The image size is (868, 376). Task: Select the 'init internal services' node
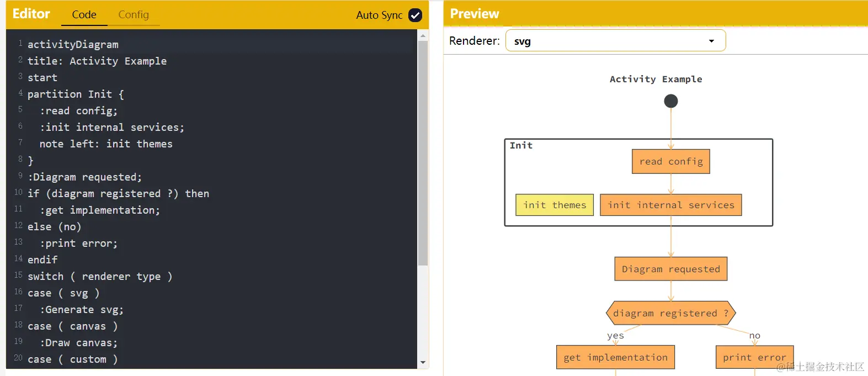pyautogui.click(x=671, y=205)
